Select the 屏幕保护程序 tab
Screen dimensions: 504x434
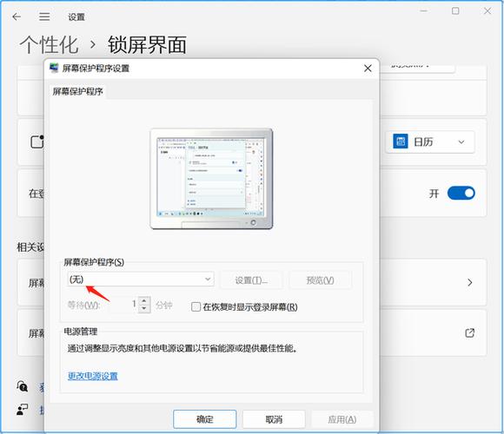click(x=77, y=91)
